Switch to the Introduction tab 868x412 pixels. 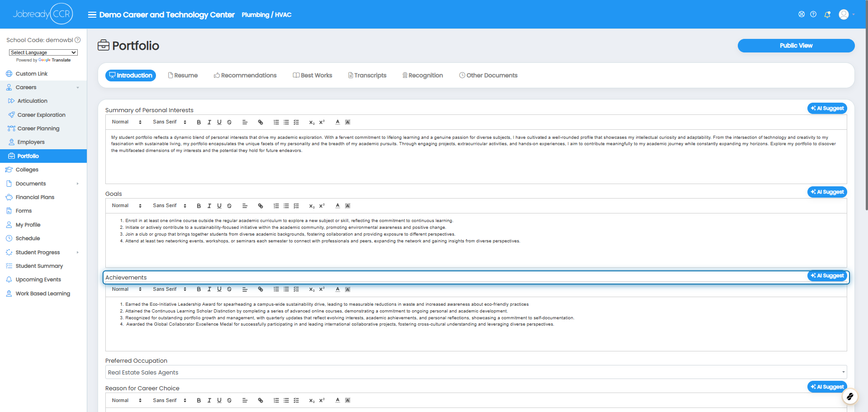click(x=131, y=76)
